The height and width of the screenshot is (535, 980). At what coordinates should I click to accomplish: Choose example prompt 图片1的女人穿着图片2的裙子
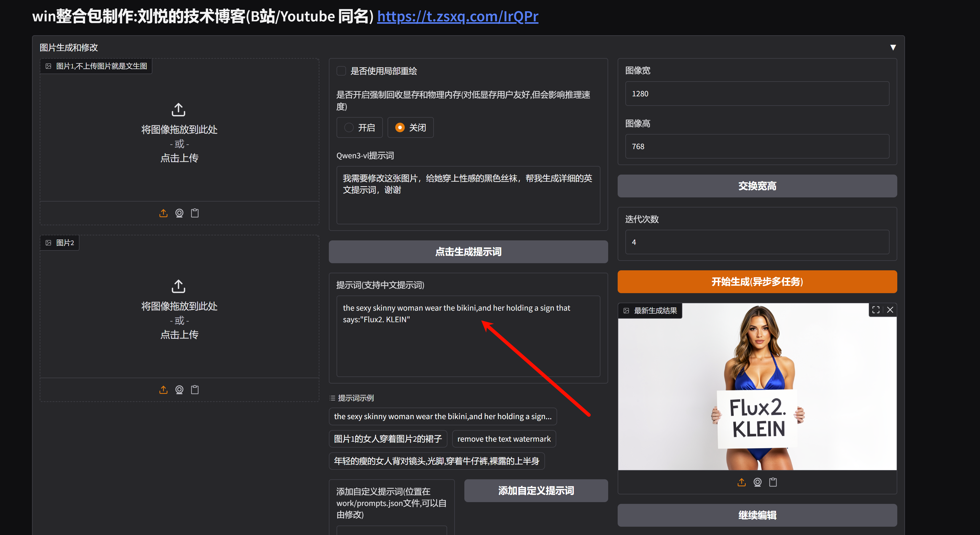point(388,439)
